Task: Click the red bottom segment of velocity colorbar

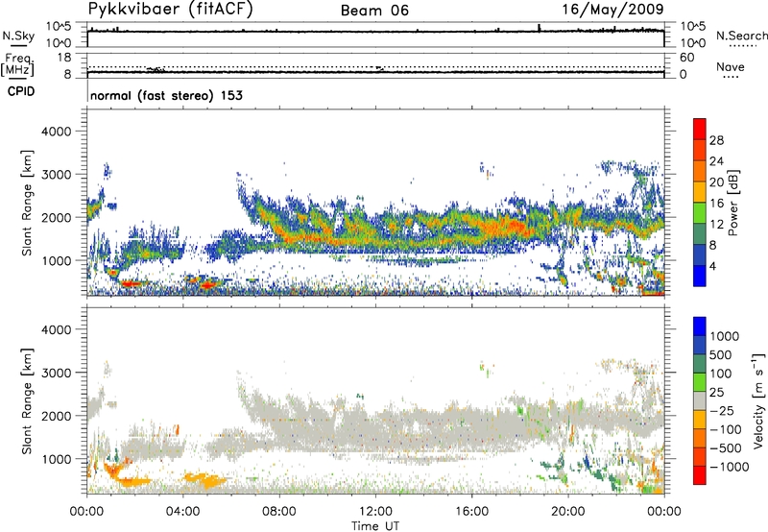Action: click(x=700, y=475)
